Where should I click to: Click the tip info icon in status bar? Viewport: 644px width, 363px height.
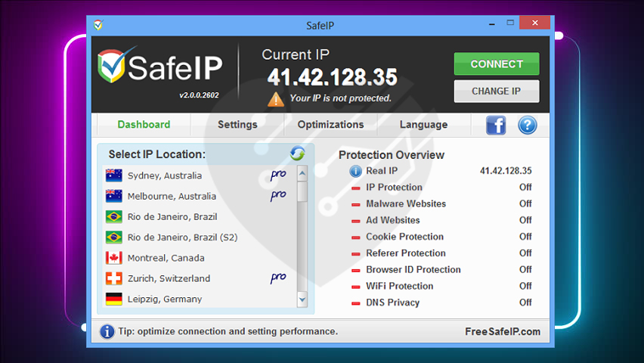[107, 331]
